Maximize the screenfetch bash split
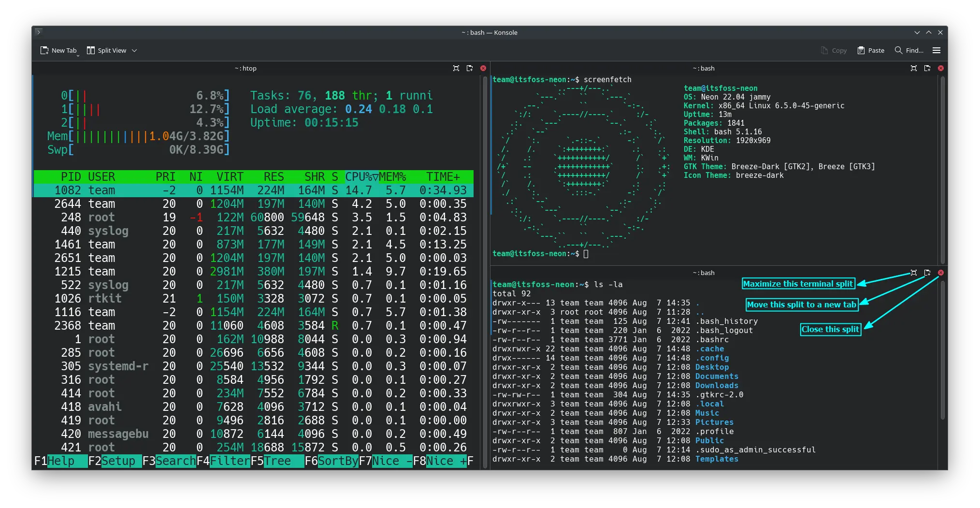This screenshot has height=508, width=980. [x=913, y=68]
